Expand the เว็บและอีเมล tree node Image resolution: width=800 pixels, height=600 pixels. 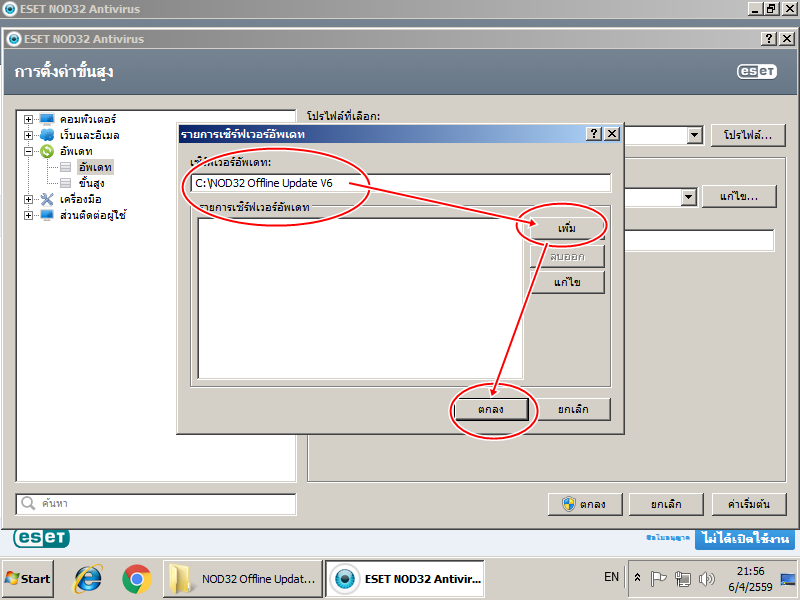(x=29, y=135)
